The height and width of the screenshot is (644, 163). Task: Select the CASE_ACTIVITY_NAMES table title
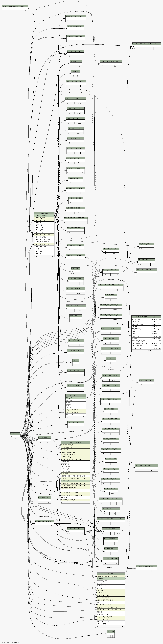(76, 228)
